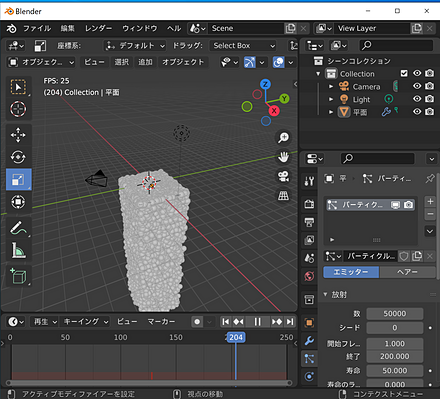Select the ヘアー type button

pos(407,272)
